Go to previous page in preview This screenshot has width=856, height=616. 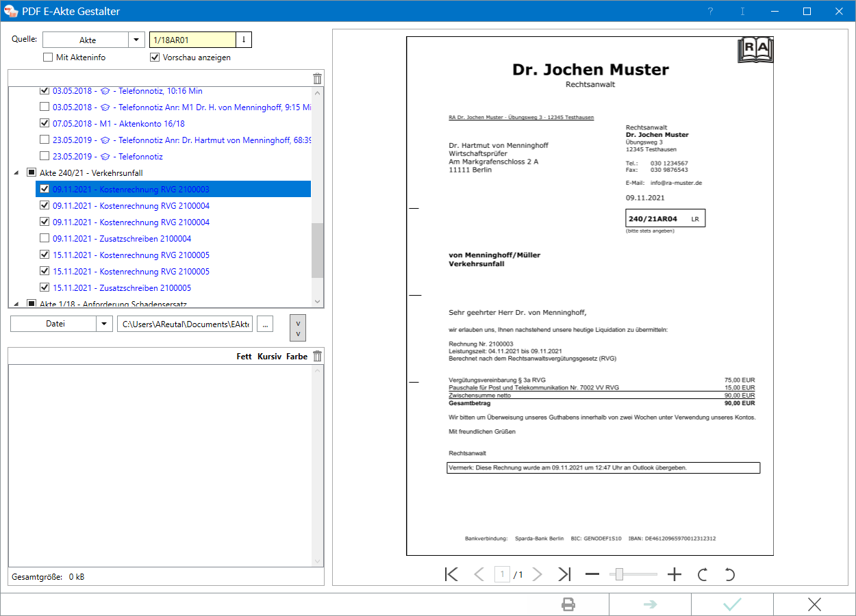(x=479, y=574)
